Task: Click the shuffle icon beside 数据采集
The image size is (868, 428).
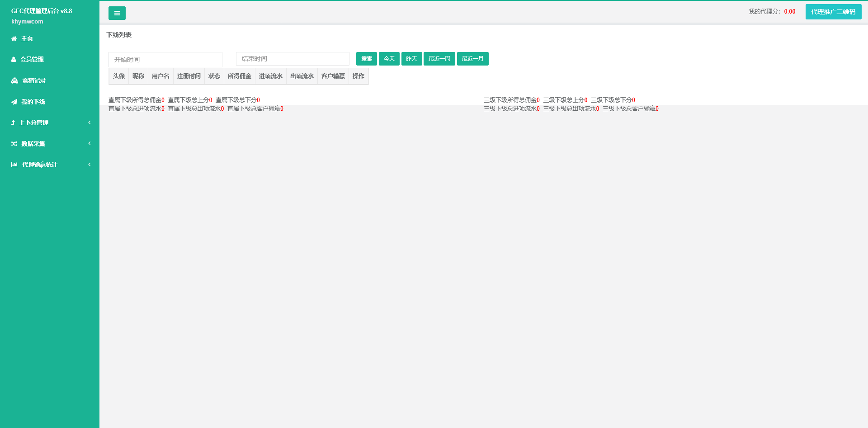Action: pyautogui.click(x=14, y=144)
